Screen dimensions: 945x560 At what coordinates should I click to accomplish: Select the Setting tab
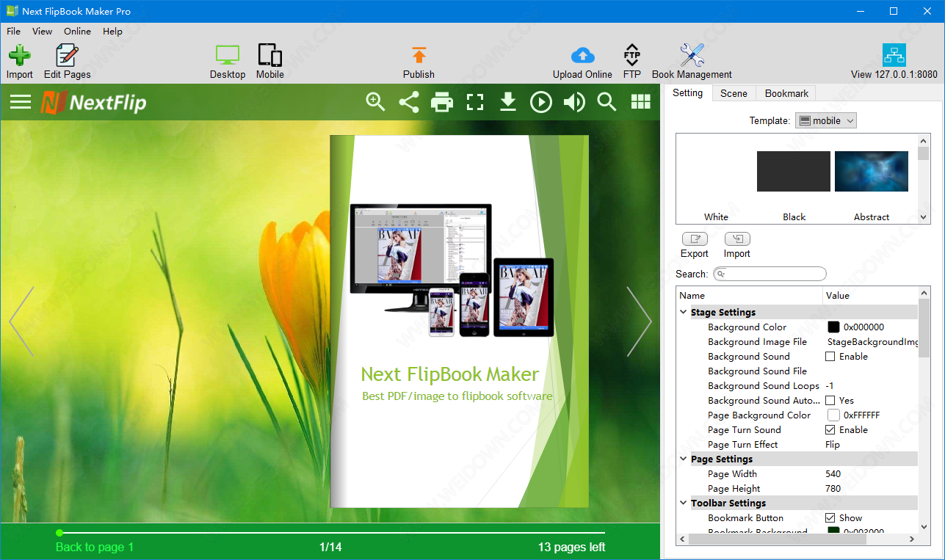coord(688,92)
